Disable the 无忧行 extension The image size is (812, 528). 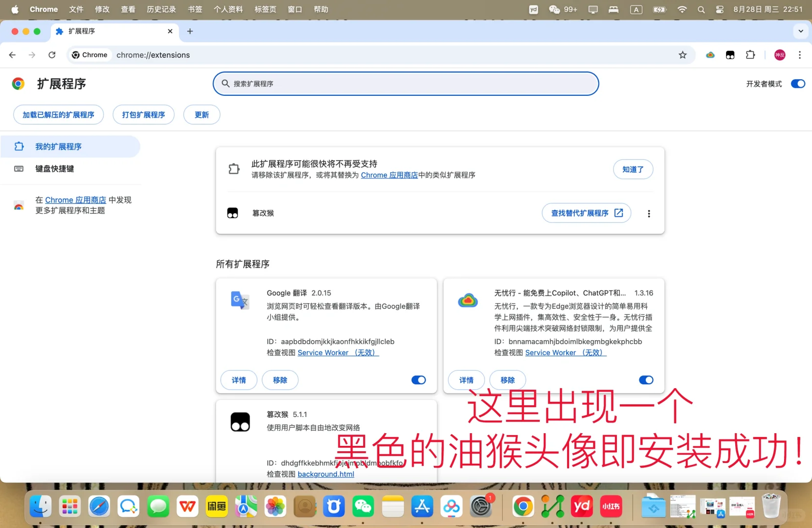646,380
